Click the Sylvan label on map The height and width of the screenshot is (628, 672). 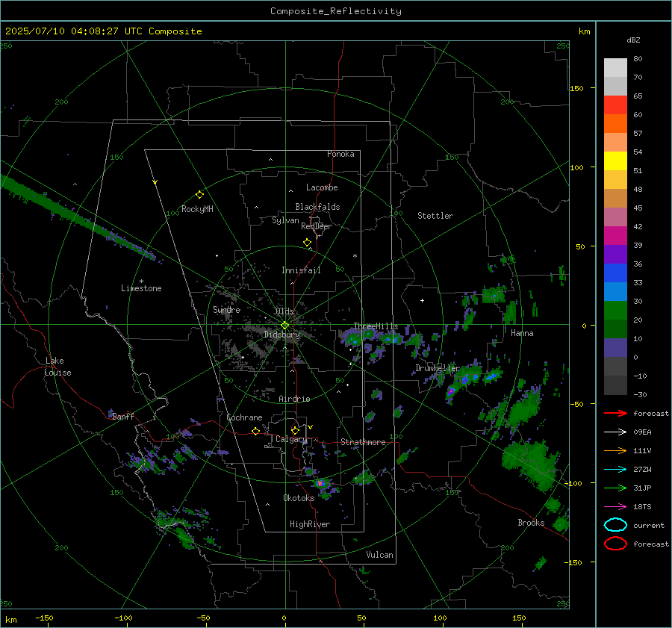pos(285,220)
